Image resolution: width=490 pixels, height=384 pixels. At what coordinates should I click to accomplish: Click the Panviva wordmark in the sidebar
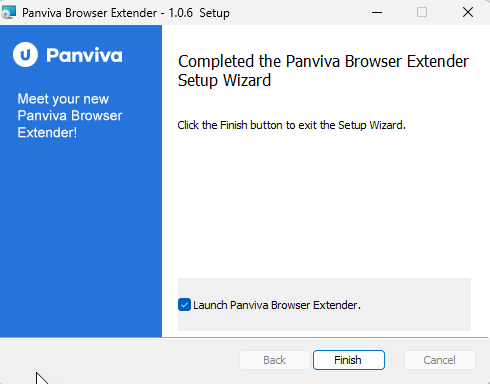coord(84,55)
